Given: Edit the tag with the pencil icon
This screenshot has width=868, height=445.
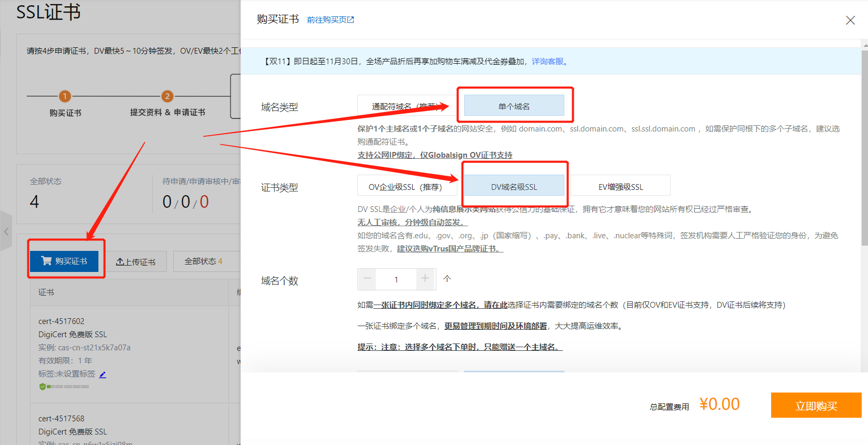Looking at the screenshot, I should click(103, 375).
